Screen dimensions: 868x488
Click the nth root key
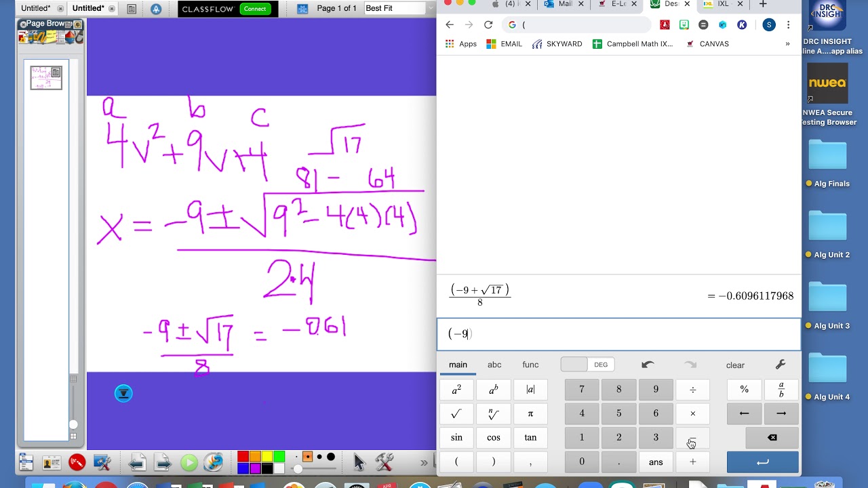click(494, 413)
